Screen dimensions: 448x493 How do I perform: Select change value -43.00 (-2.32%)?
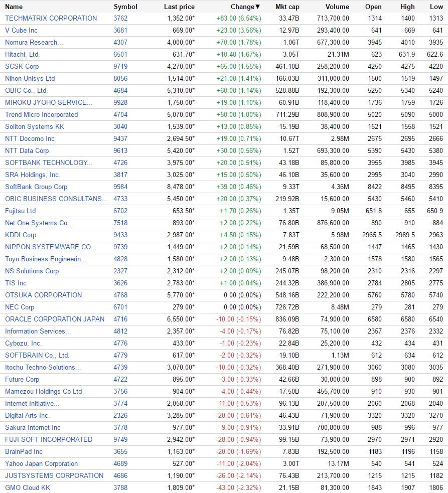(238, 488)
